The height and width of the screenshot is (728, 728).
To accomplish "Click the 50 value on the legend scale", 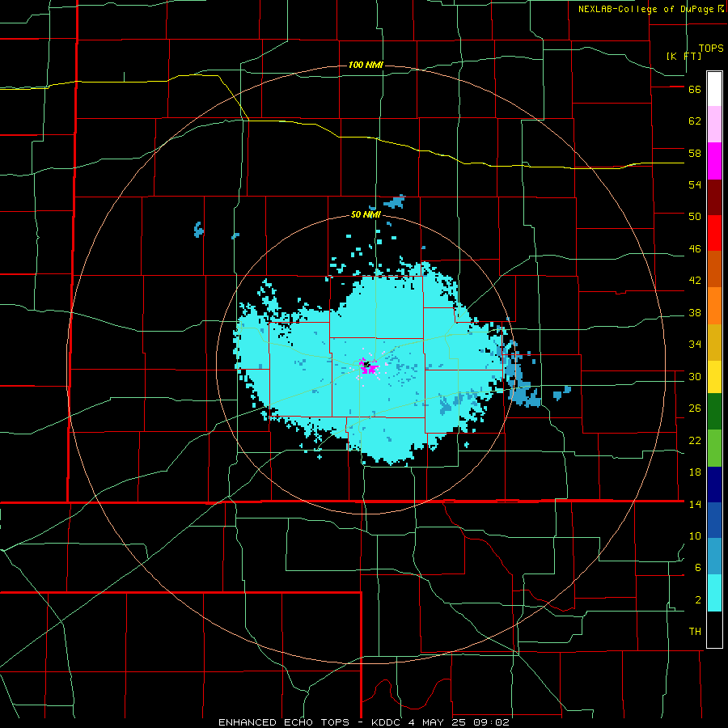I will 695,217.
